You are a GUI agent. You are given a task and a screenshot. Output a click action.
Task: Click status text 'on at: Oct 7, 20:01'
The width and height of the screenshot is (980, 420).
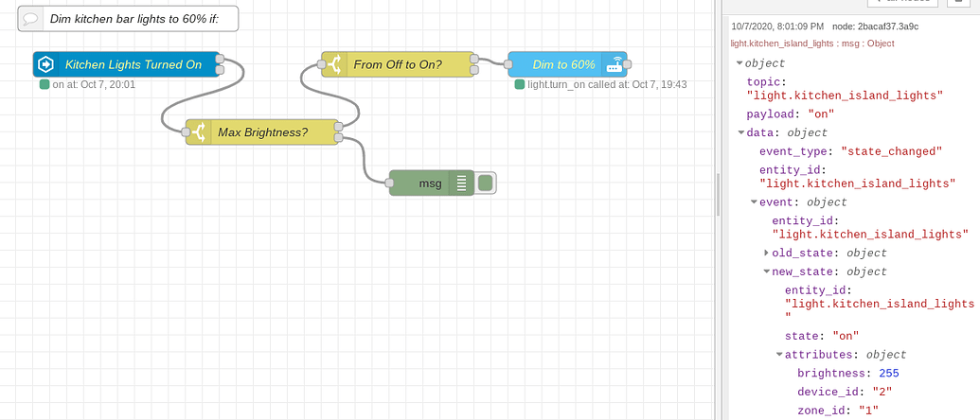[94, 84]
